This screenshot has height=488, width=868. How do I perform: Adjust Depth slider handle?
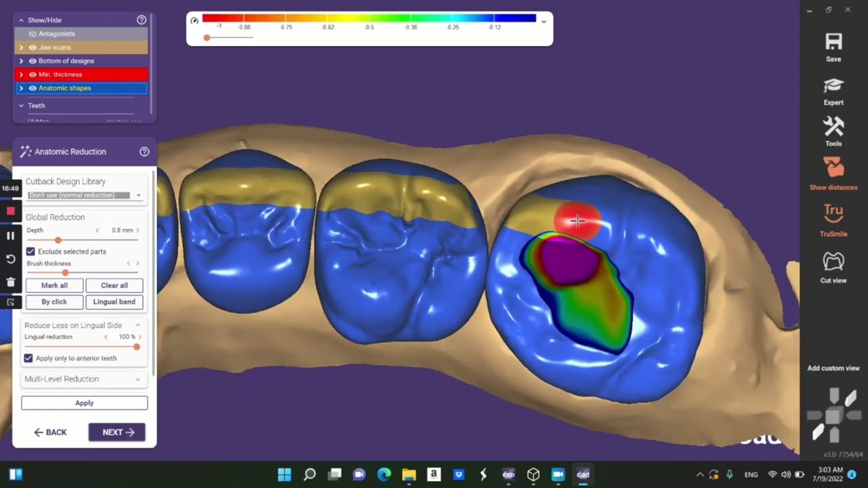coord(58,240)
